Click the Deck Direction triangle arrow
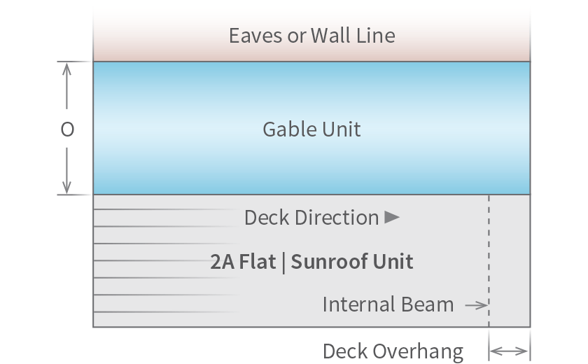This screenshot has height=364, width=588. [392, 217]
